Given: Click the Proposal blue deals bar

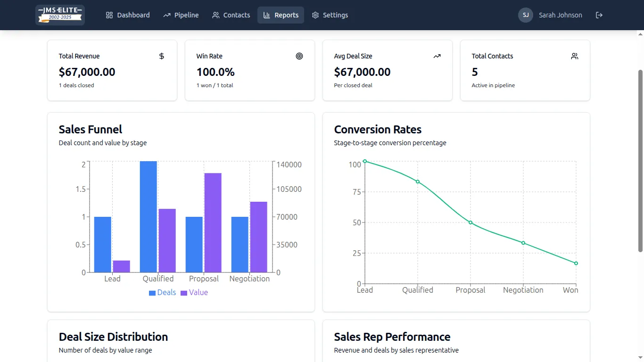Looking at the screenshot, I should tap(194, 245).
